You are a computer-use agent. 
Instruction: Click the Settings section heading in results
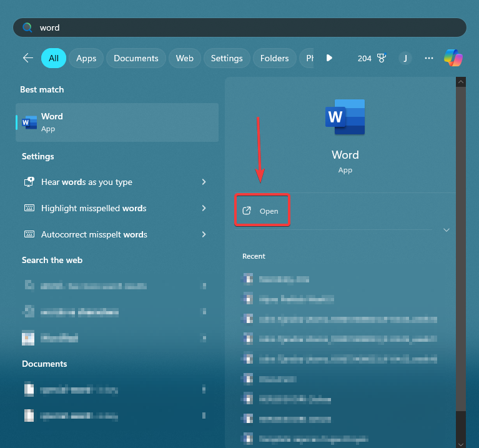coord(38,156)
